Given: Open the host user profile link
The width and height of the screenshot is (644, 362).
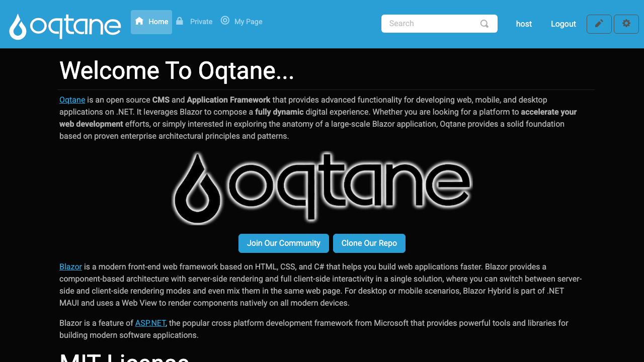Looking at the screenshot, I should [524, 24].
